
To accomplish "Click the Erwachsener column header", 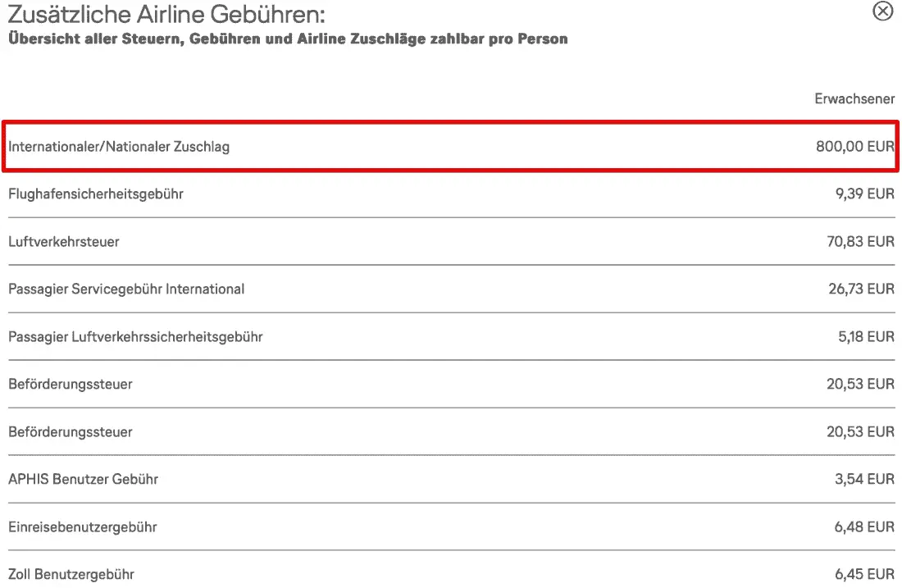I will tap(854, 99).
